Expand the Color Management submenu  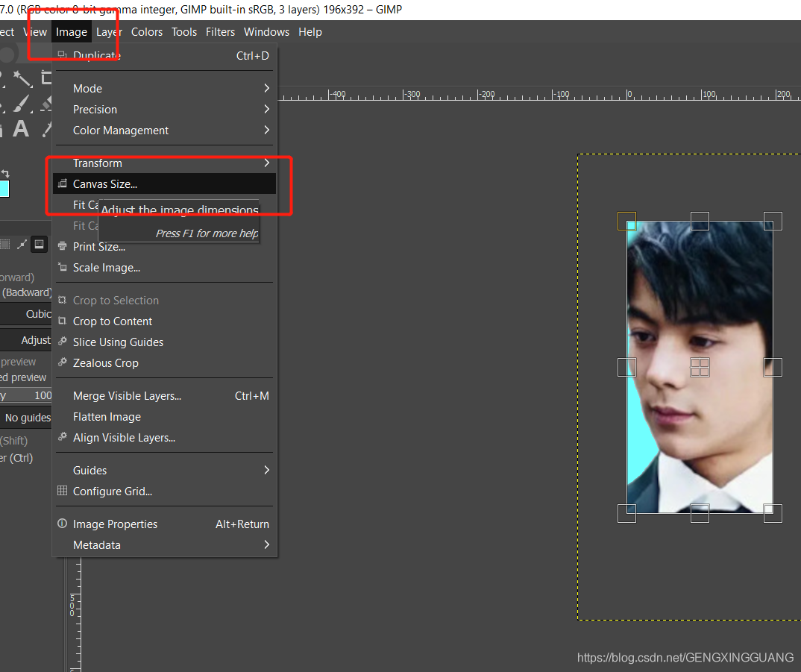[x=165, y=131]
